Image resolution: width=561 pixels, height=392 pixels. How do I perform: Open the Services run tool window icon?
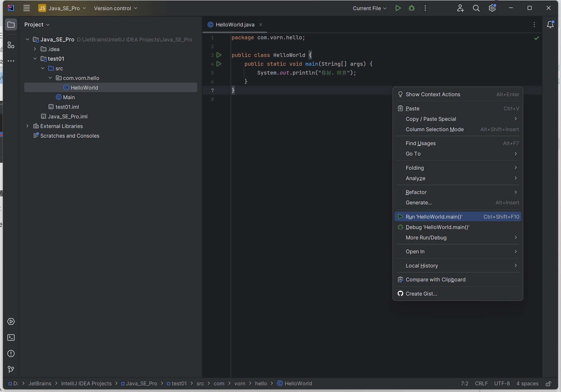click(11, 321)
